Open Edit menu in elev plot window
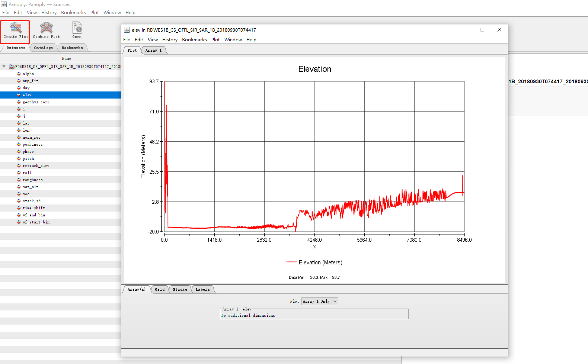588x364 pixels. (x=139, y=39)
